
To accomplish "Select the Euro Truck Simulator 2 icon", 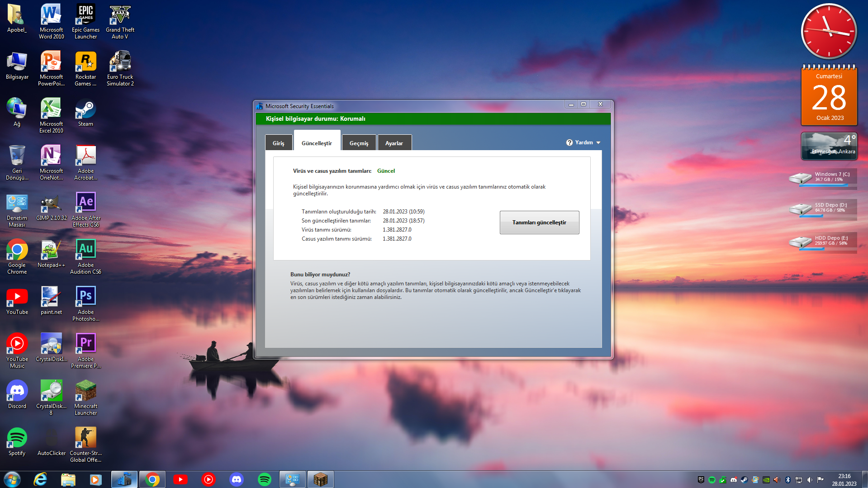I will point(120,69).
